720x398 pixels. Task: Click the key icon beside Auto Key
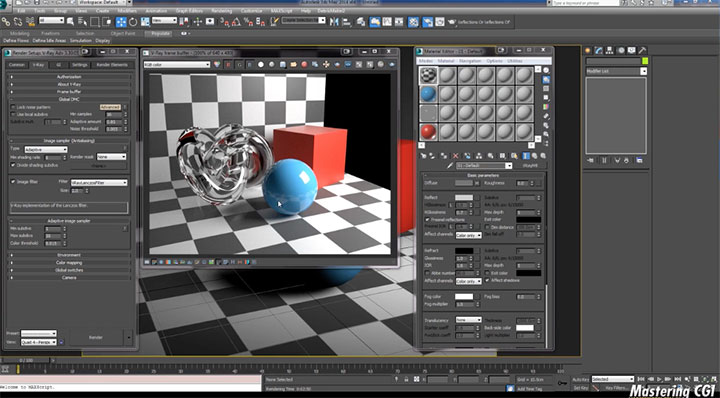point(562,382)
